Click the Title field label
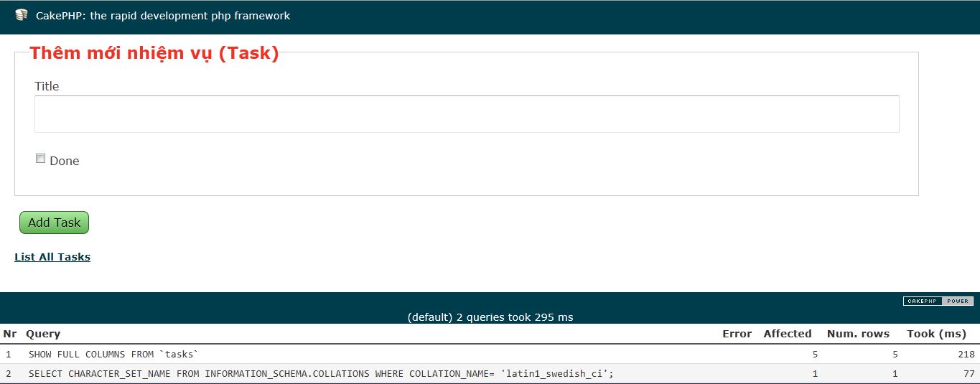This screenshot has height=384, width=980. pyautogui.click(x=47, y=86)
